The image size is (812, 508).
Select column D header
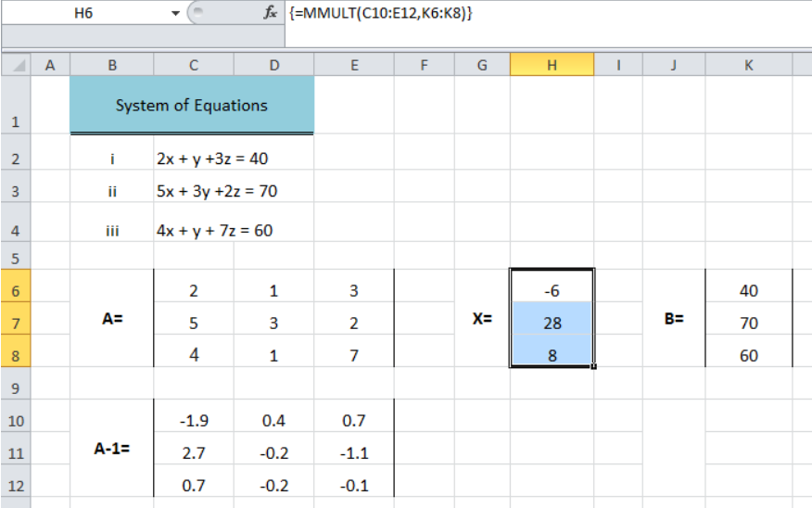point(274,65)
